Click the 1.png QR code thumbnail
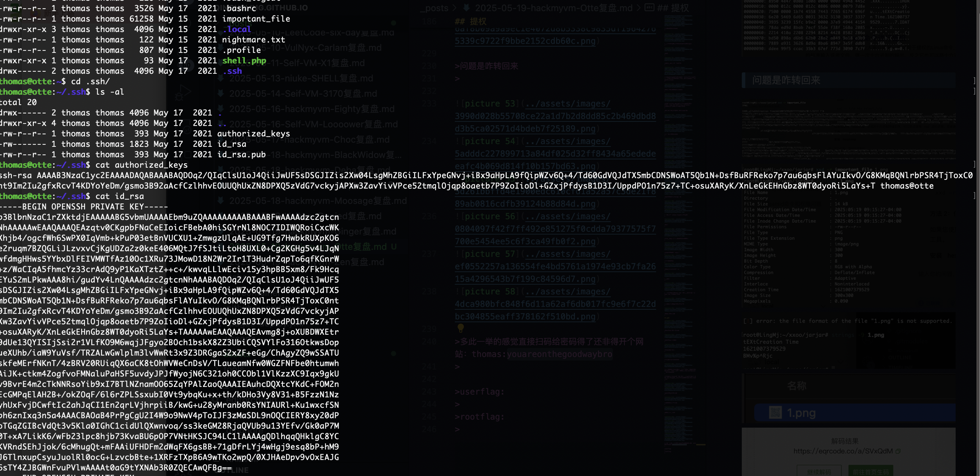Screen dimensions: 980x476 (x=775, y=413)
